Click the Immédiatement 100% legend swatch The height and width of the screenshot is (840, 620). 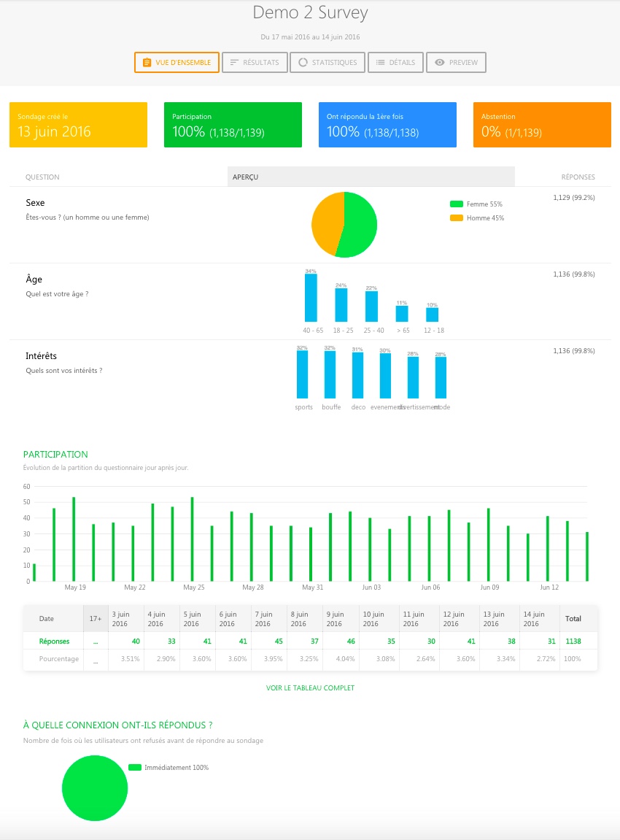(x=134, y=768)
